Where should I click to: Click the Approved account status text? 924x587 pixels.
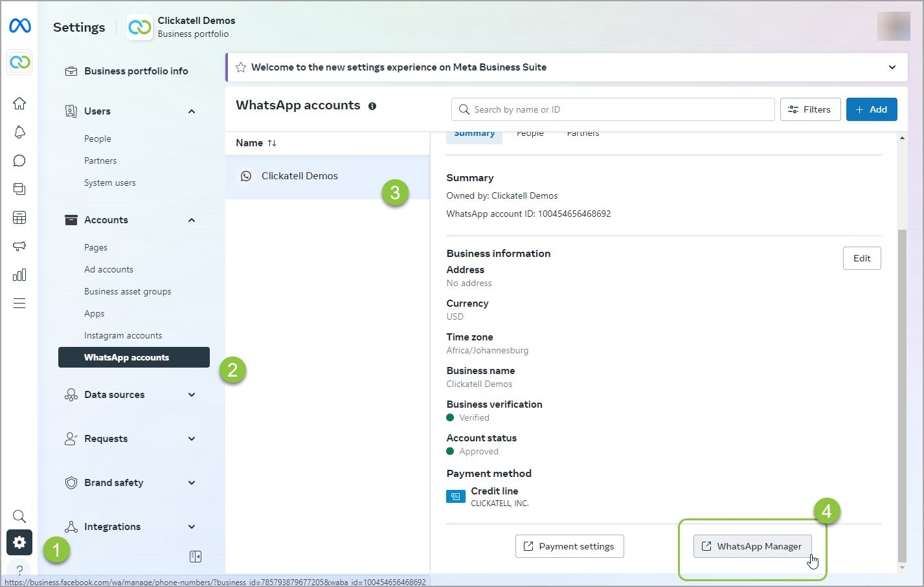coord(479,451)
